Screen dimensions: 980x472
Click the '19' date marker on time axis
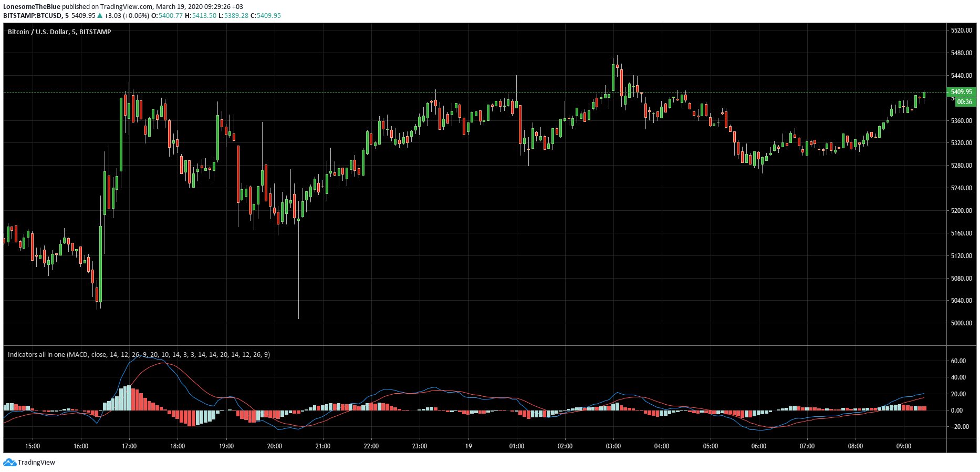[x=468, y=446]
